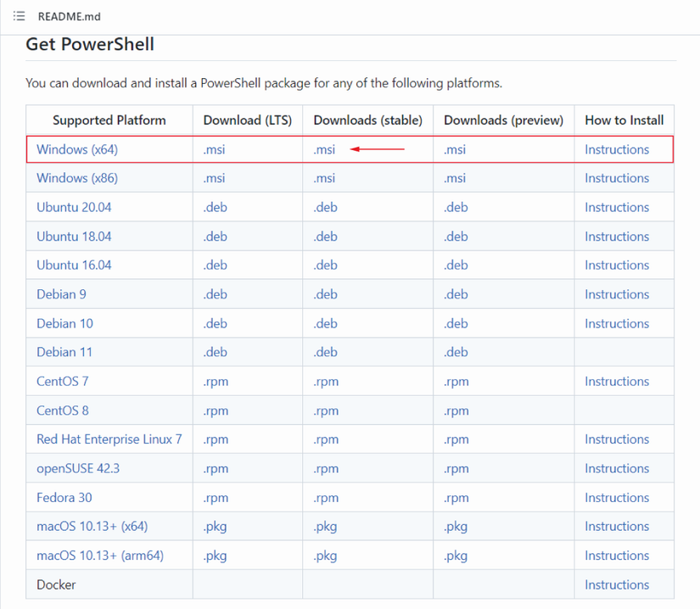Viewport: 700px width, 609px height.
Task: Download macOS 10.13+ (x64) stable .pkg
Action: [x=325, y=527]
